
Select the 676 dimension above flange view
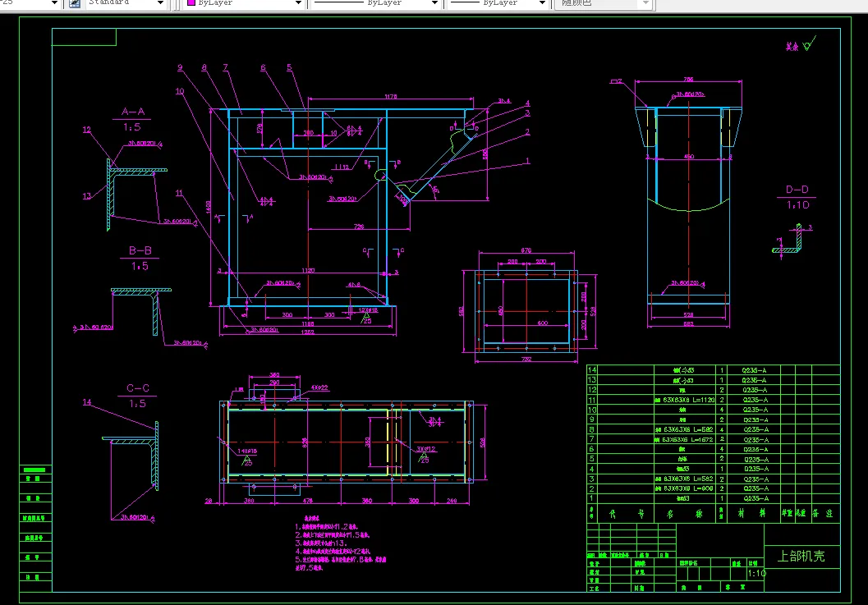click(x=526, y=250)
